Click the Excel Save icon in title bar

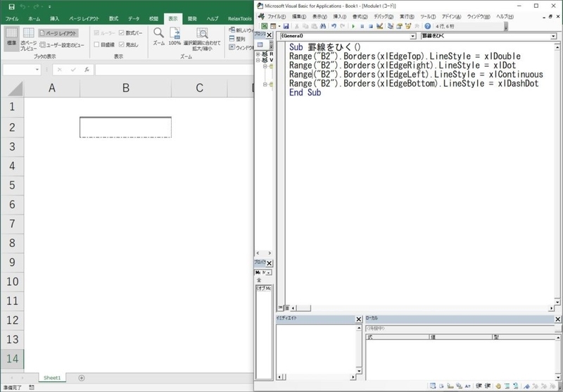[11, 6]
